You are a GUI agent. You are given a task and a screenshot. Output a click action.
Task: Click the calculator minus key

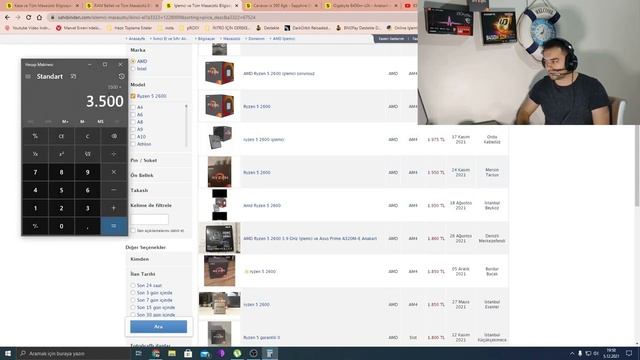114,190
